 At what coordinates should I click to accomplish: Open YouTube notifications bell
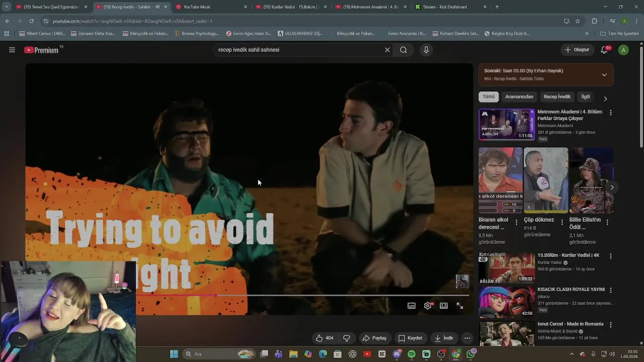click(604, 50)
